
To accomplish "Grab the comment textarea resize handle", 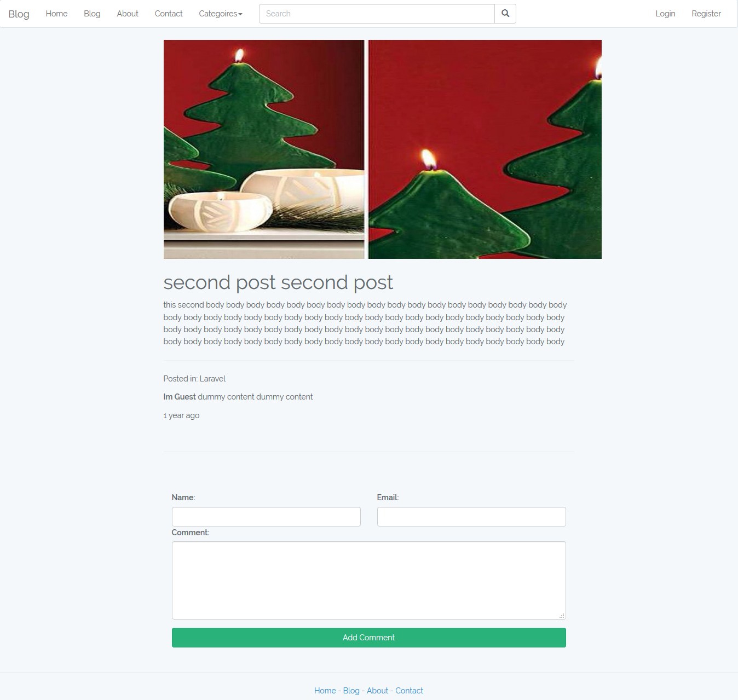I will point(562,616).
